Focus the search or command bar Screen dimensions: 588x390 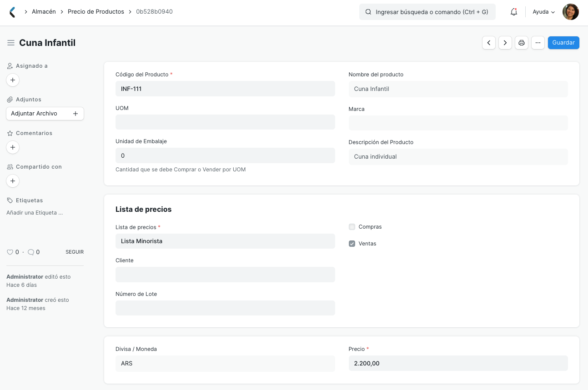pyautogui.click(x=427, y=12)
